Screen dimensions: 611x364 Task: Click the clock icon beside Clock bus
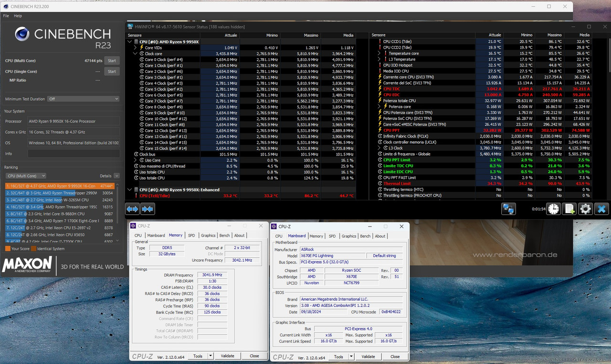click(136, 154)
